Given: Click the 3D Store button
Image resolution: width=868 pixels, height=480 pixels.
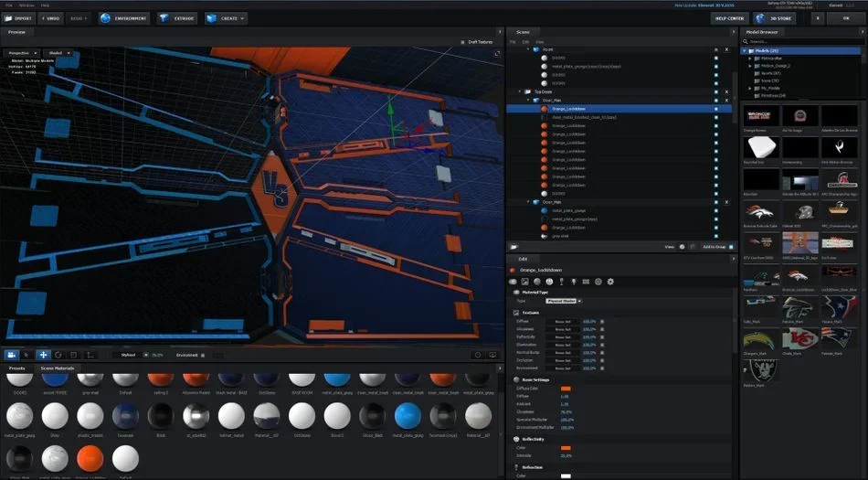Looking at the screenshot, I should click(x=775, y=18).
